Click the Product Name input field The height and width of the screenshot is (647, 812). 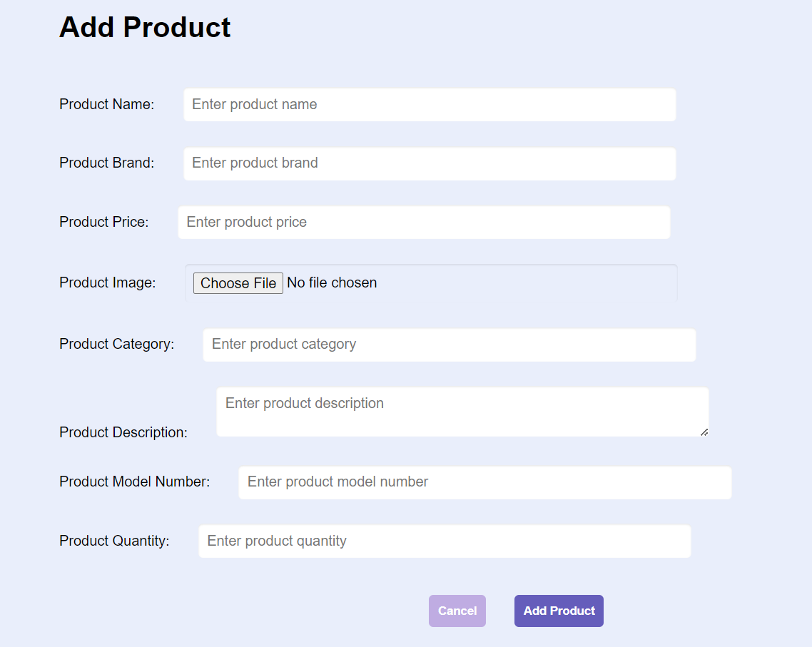tap(428, 104)
